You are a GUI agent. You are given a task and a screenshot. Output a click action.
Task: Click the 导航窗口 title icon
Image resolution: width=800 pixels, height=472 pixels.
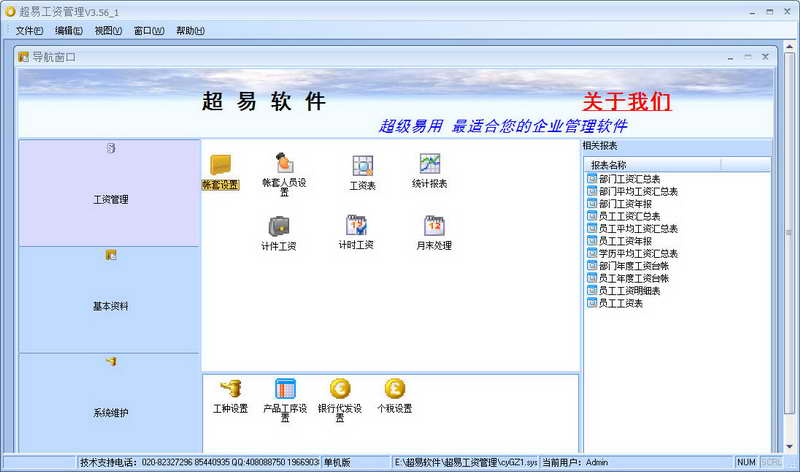coord(23,57)
